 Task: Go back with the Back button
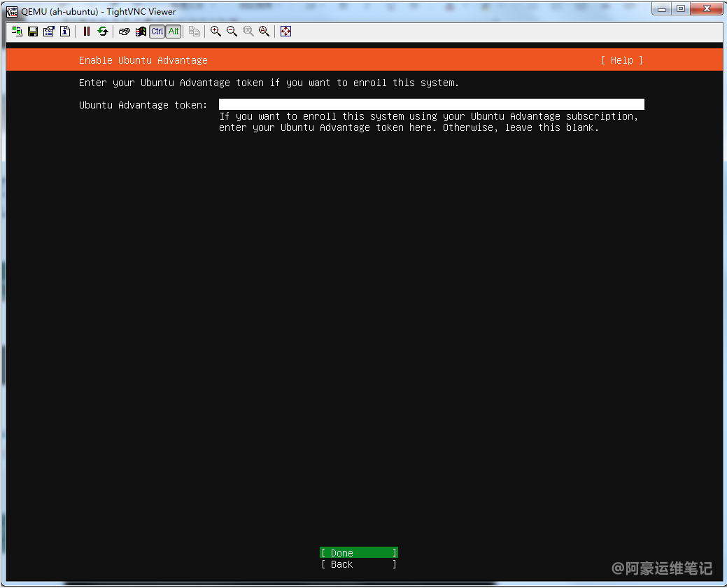pos(358,564)
